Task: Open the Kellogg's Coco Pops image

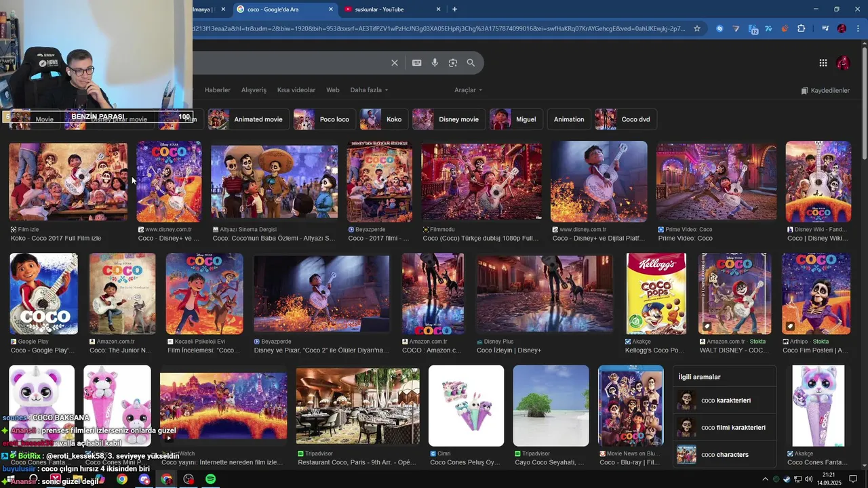Action: pos(656,293)
